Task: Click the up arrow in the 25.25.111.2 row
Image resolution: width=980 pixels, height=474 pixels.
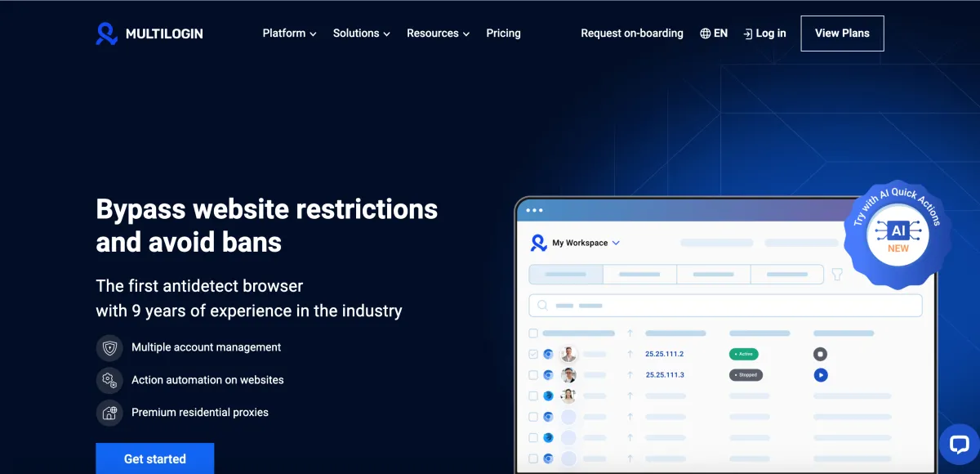Action: point(630,354)
